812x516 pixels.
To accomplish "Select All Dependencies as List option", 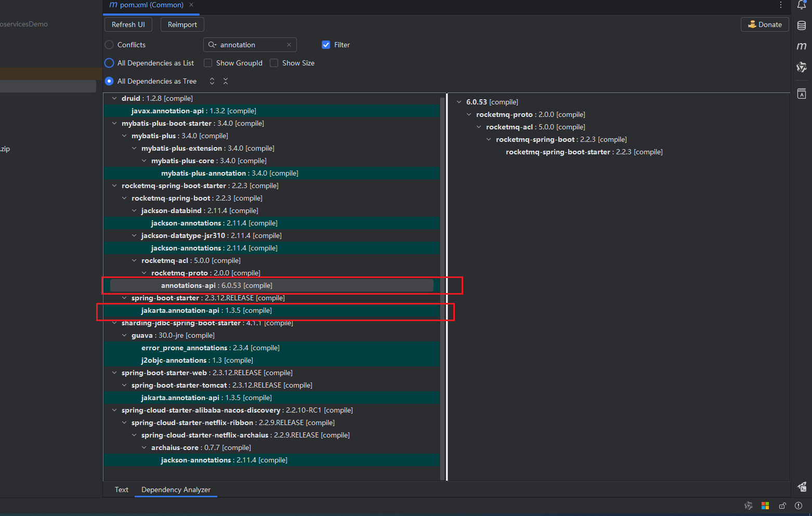I will point(109,63).
